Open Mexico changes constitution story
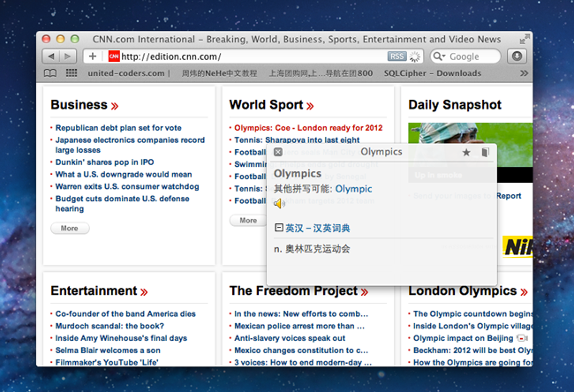Viewport: 574px width, 392px height. pos(301,351)
